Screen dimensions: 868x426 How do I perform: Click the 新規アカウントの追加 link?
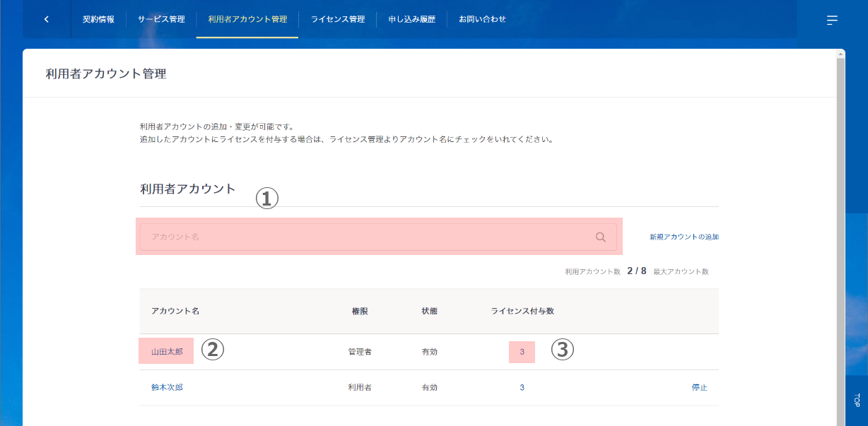pos(684,237)
